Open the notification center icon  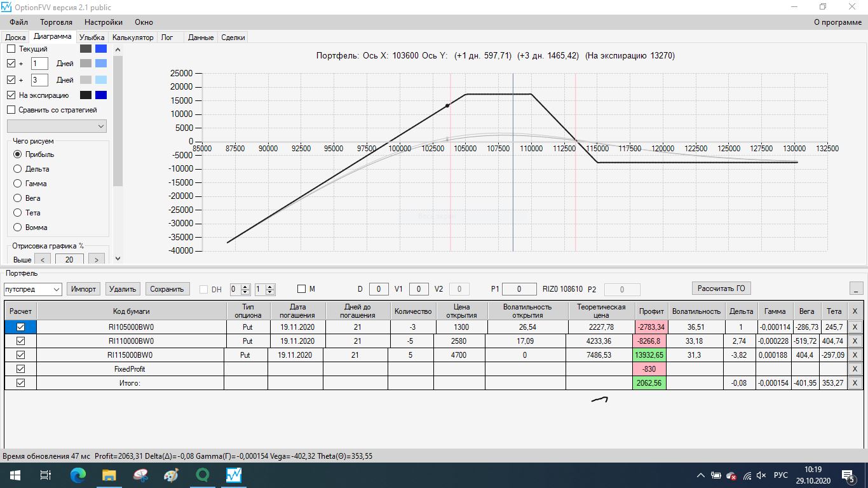[x=848, y=475]
